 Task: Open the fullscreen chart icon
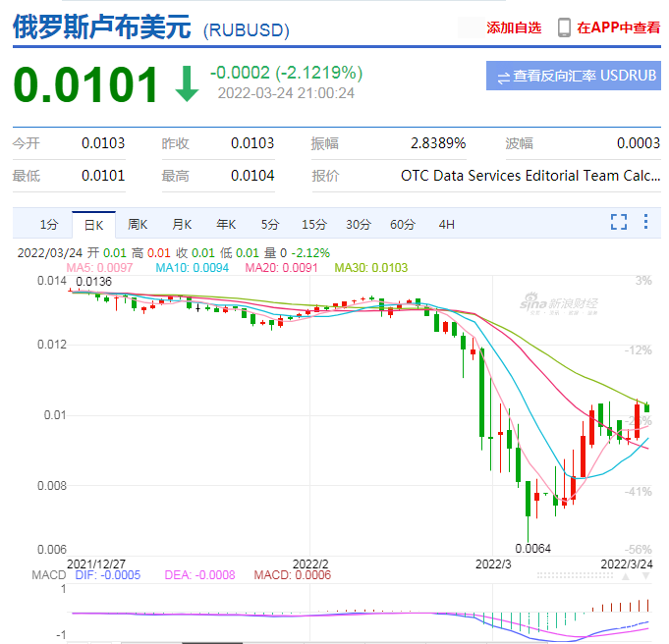tap(618, 222)
